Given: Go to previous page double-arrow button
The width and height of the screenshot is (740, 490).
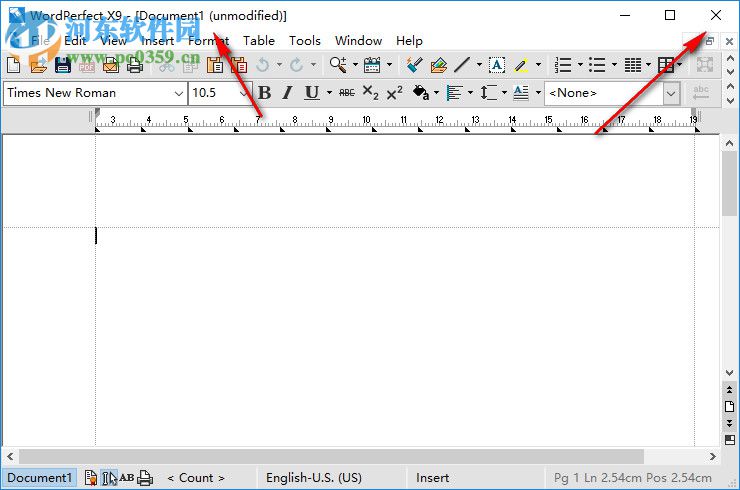Looking at the screenshot, I should [x=730, y=389].
